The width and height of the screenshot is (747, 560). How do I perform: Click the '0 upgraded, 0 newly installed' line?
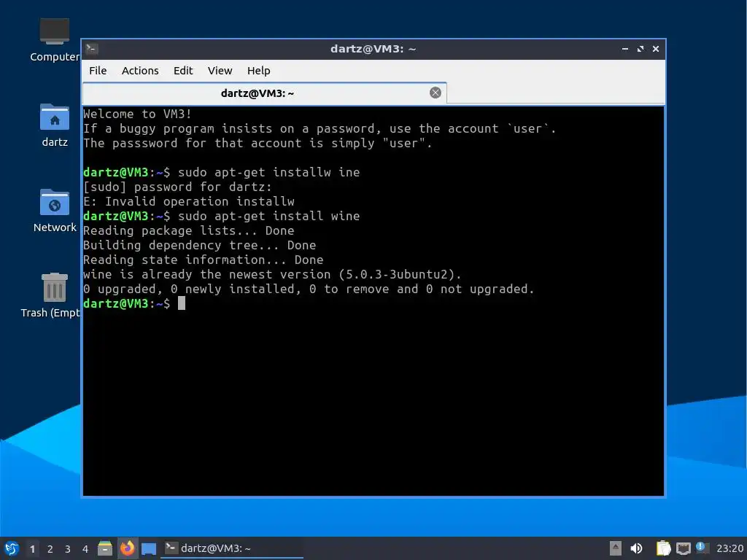click(x=309, y=289)
